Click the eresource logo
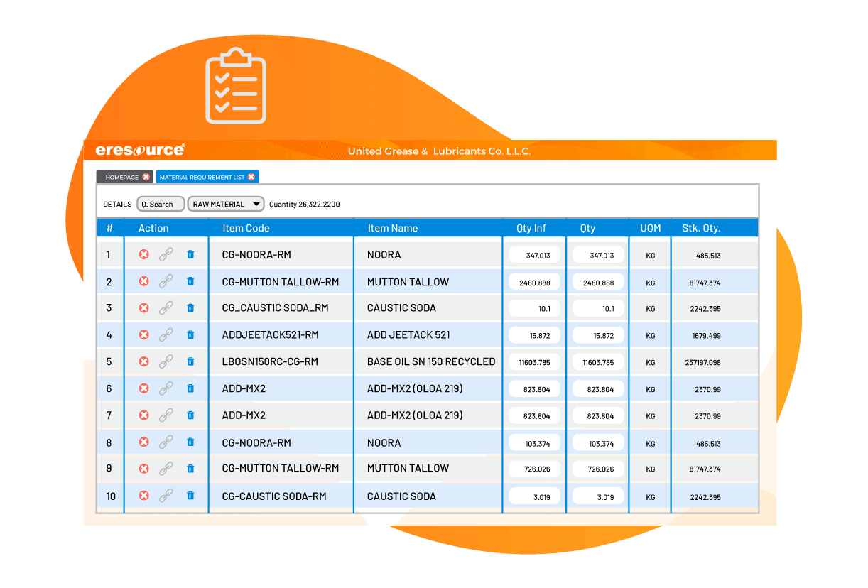Screen dimensions: 868x588 [140, 151]
